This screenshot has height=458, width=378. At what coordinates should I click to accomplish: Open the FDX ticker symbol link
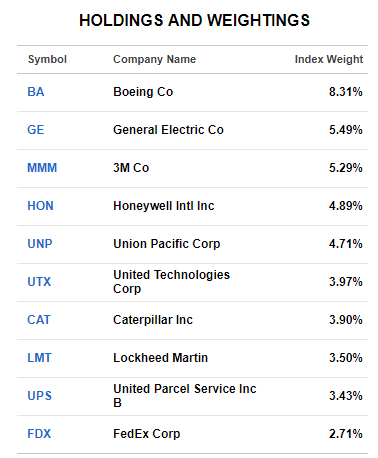click(x=39, y=434)
